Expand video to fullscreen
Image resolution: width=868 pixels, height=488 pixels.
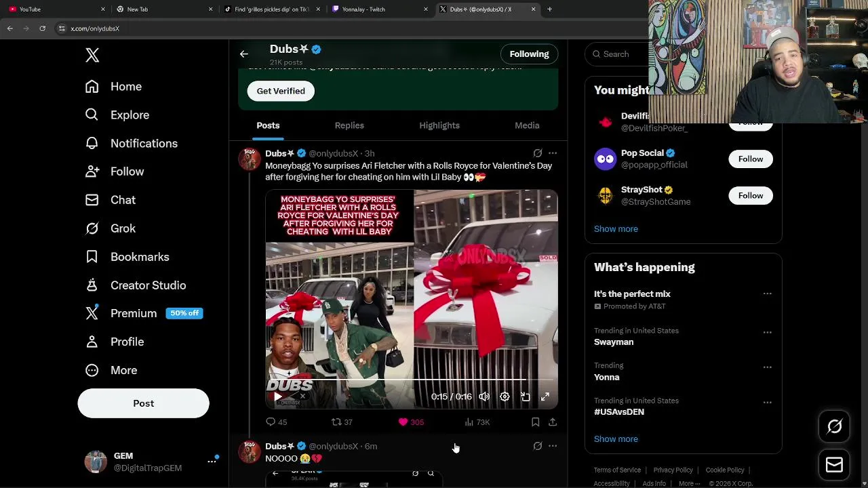tap(545, 397)
